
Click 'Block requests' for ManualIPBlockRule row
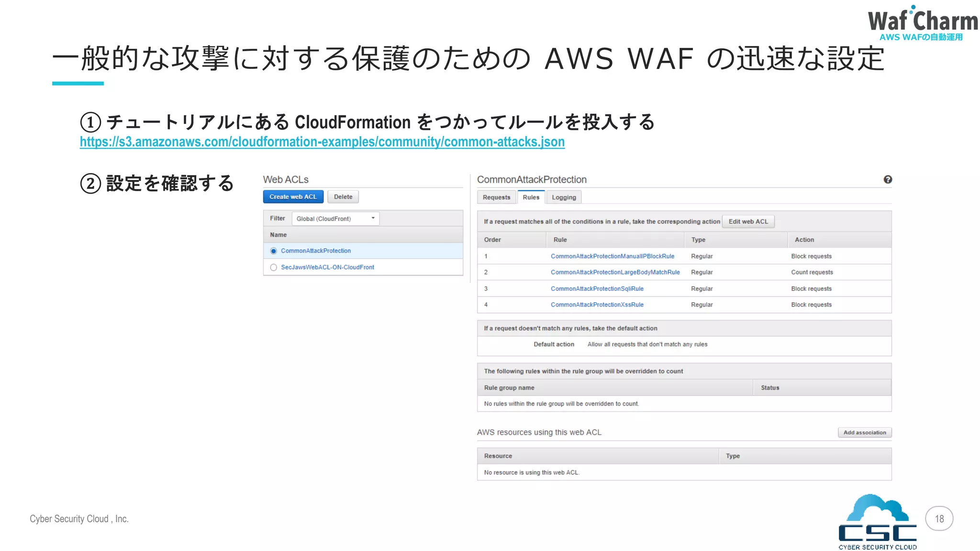[812, 256]
